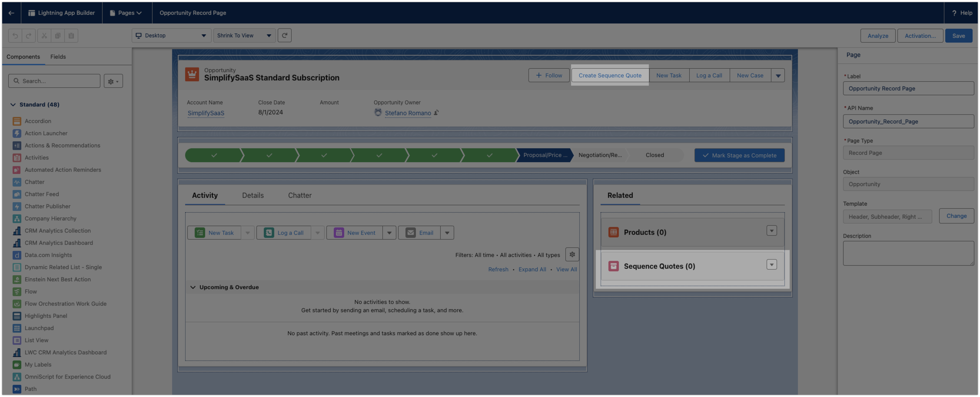Select the Path component icon

coord(17,389)
